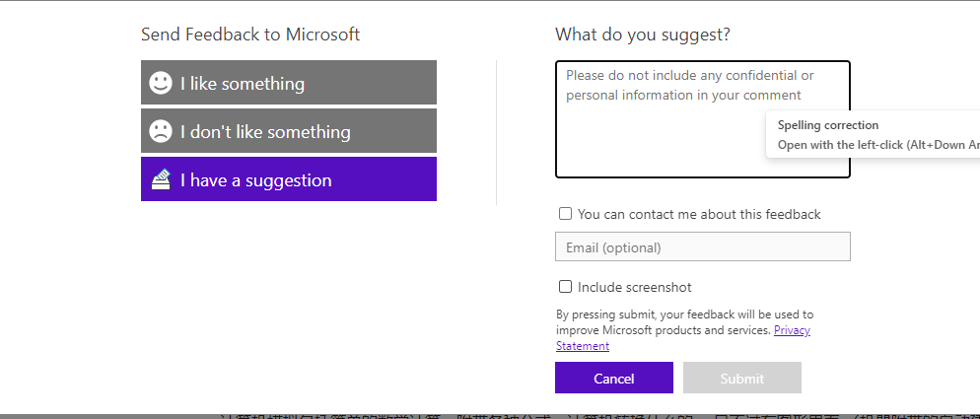Check the "You can contact me" checkbox
Screen dimensions: 980x419
point(566,214)
